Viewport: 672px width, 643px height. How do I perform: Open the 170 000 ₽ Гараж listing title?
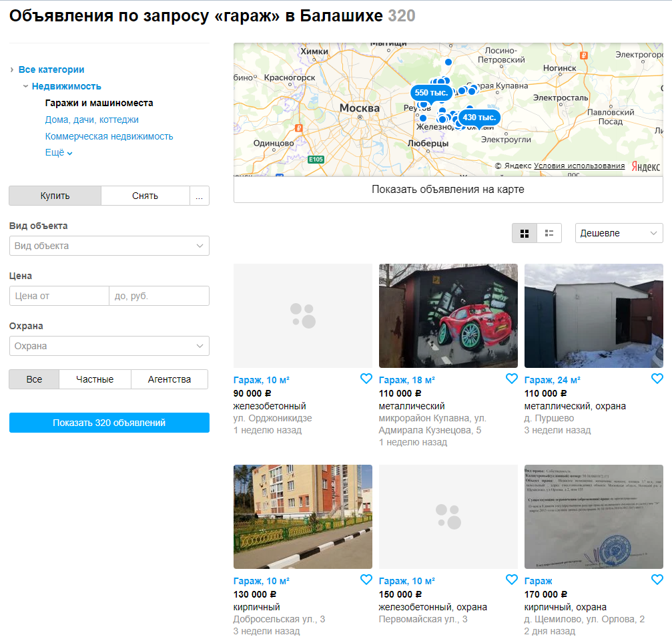click(x=539, y=581)
